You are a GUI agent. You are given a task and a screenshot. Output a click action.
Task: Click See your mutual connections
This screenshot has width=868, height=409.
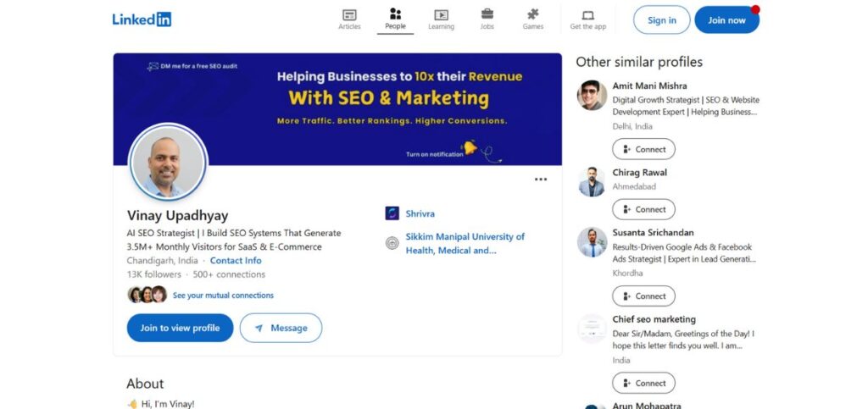(x=223, y=296)
